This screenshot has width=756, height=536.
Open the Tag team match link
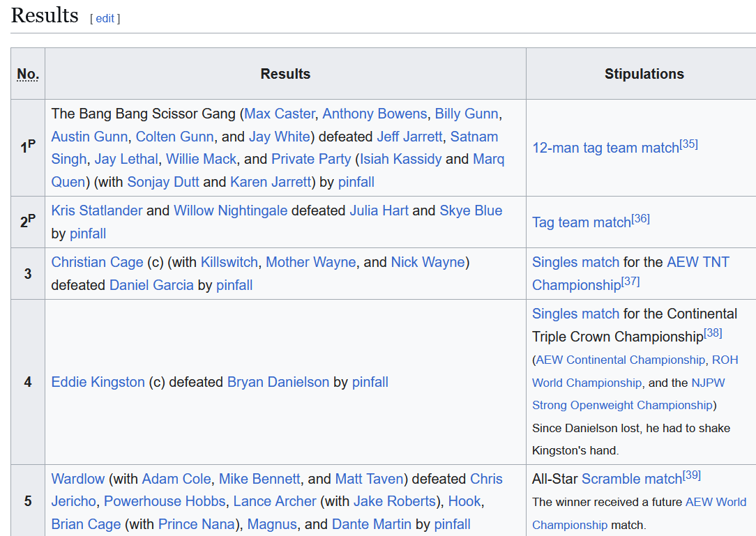[x=582, y=222]
